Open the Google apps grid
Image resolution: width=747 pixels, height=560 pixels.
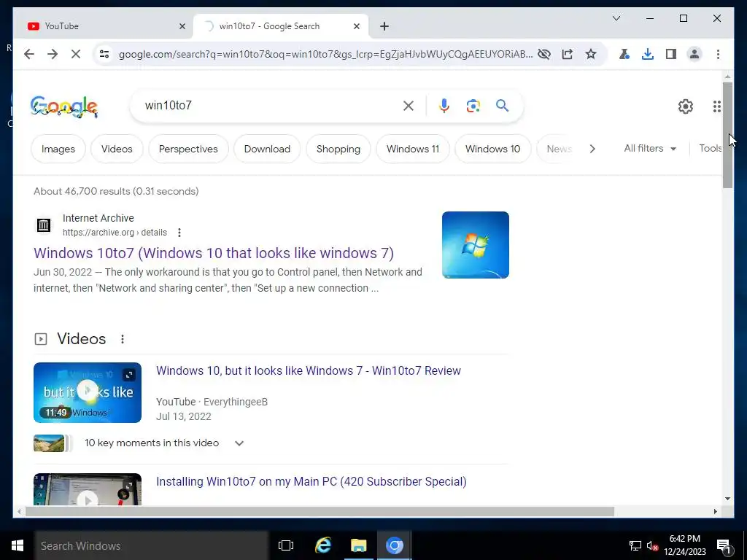coord(716,106)
